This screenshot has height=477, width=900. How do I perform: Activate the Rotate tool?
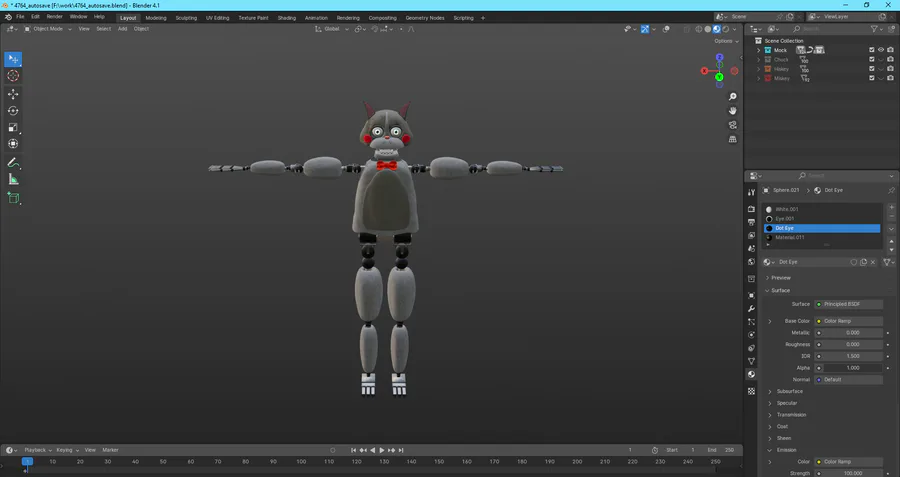tap(13, 111)
